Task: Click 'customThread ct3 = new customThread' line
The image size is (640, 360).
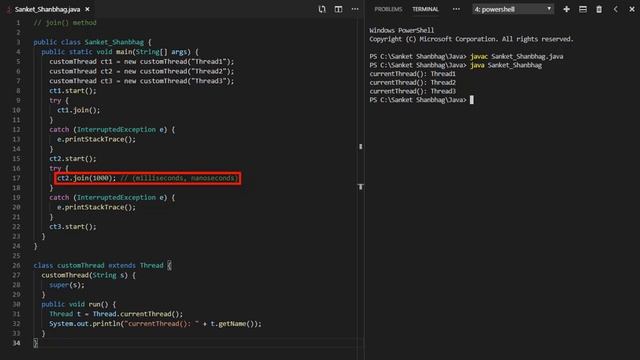Action: pos(142,81)
